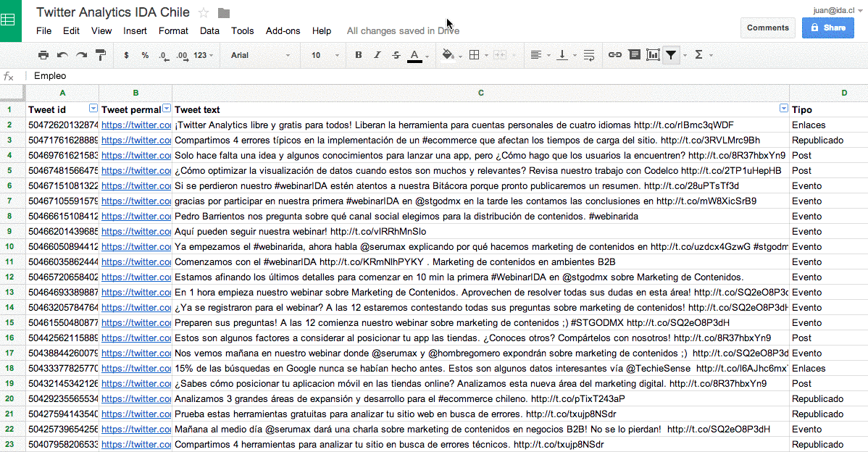Open the Data menu
868x452 pixels.
coord(209,30)
